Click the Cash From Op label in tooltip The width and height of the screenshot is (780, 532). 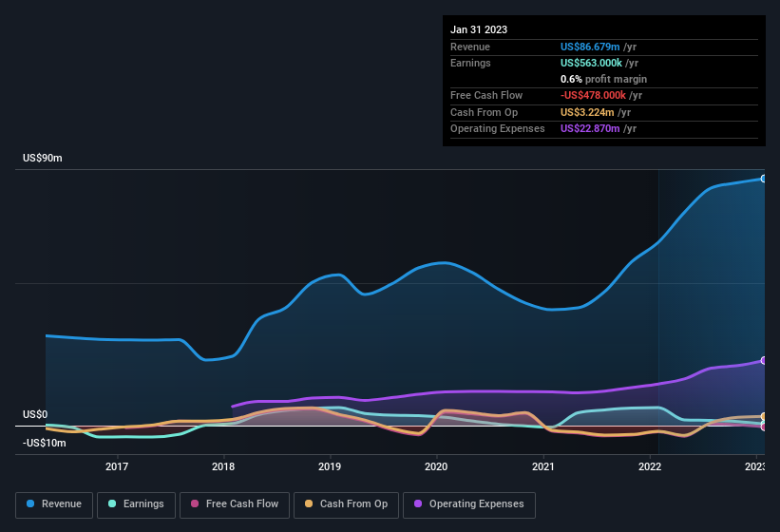[484, 112]
